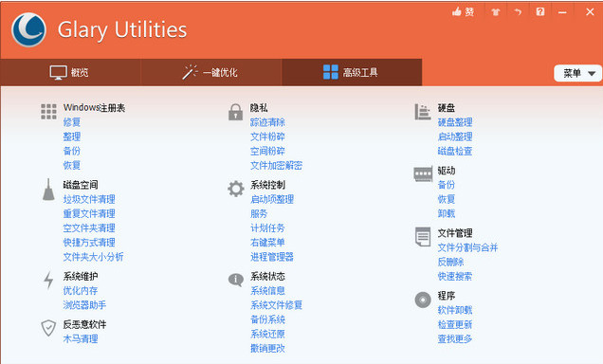
Task: Launch 优化内存 memory optimizer
Action: (x=81, y=291)
